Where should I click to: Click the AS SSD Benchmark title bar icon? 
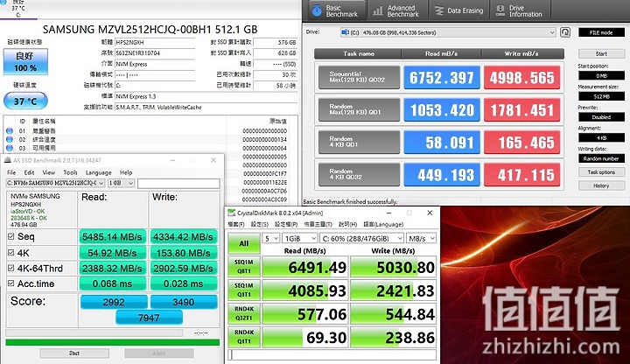click(7, 160)
